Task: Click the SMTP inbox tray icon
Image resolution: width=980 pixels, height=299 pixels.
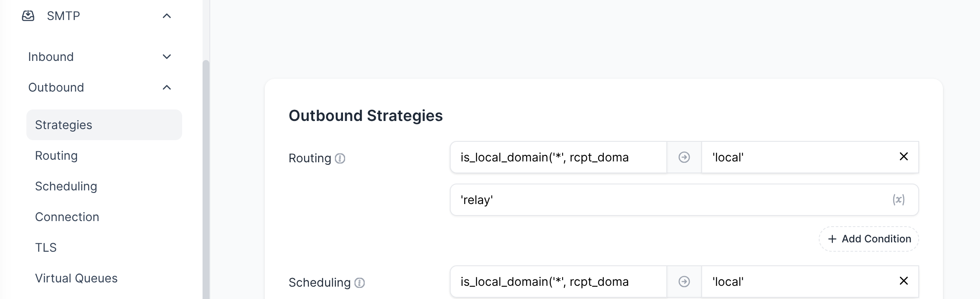Action: point(28,16)
